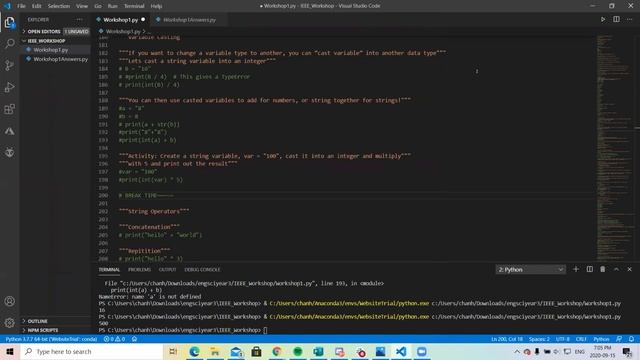Screen dimensions: 640x360
Task: Open the Manage gear icon
Action: click(9, 323)
